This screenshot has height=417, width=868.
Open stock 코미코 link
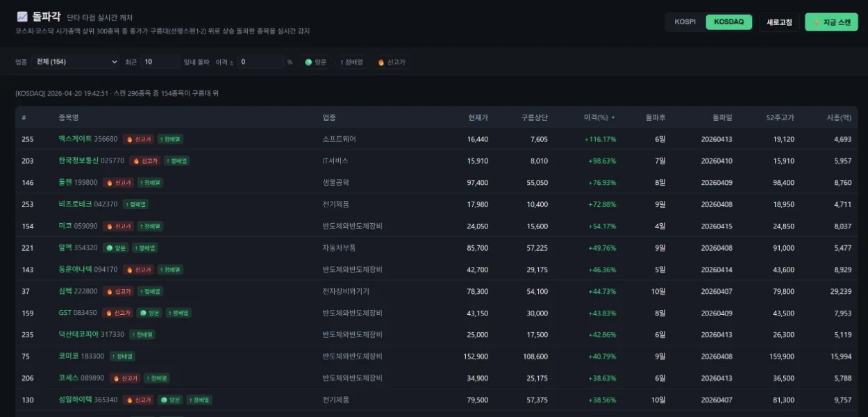point(69,357)
